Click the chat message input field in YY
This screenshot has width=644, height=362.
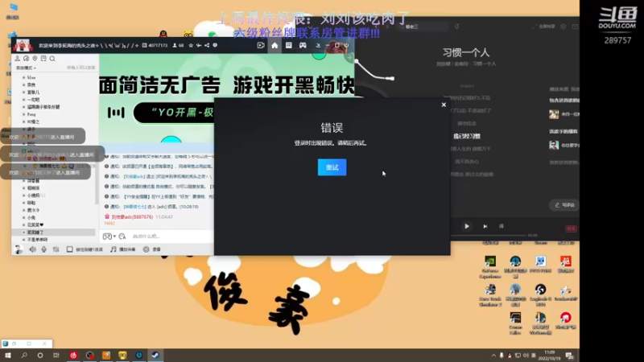[171, 237]
